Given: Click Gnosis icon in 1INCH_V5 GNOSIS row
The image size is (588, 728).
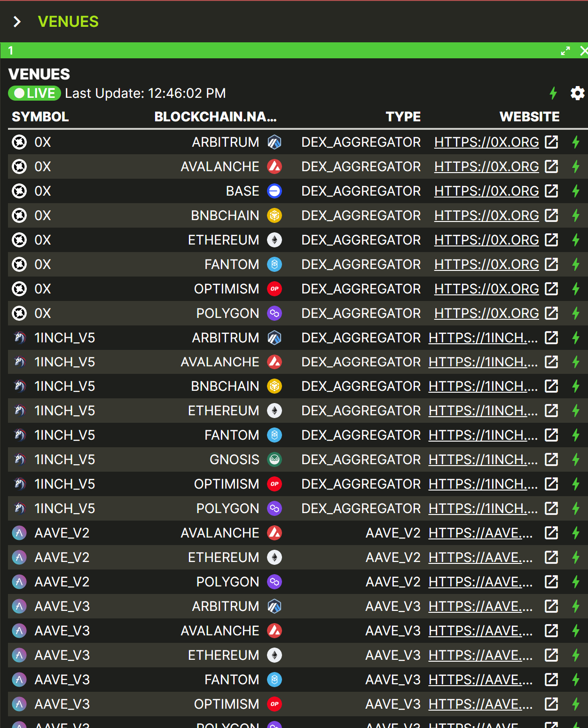Looking at the screenshot, I should (274, 459).
